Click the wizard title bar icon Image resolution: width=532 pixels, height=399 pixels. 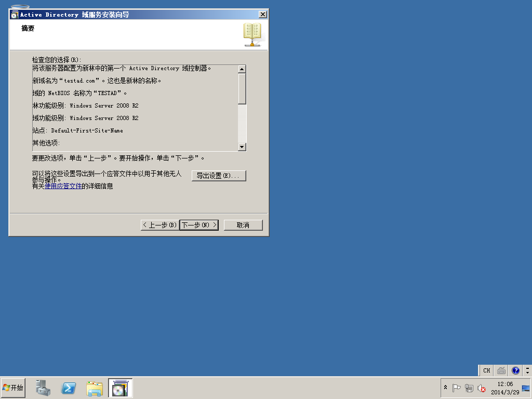coord(15,15)
